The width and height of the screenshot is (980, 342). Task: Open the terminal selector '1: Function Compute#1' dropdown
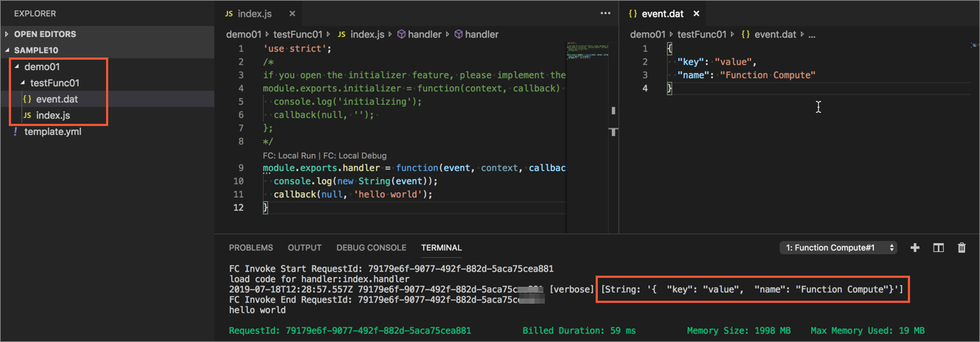click(839, 248)
